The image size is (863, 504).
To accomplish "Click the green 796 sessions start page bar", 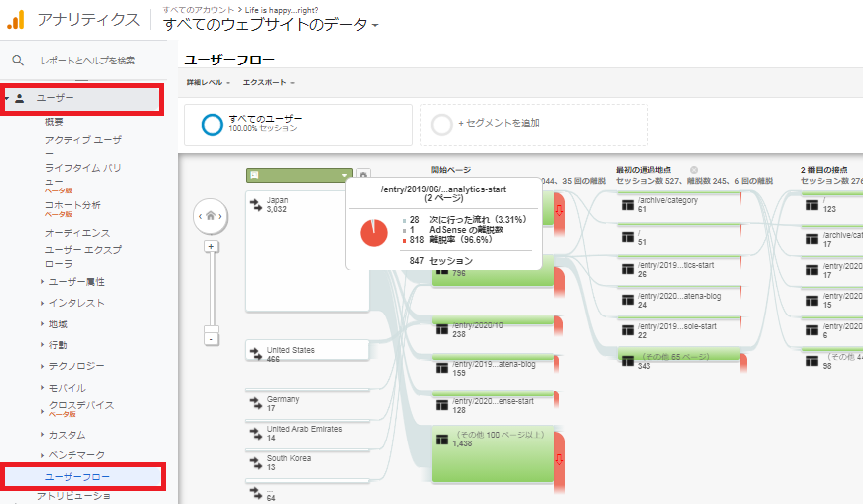I will [493, 271].
